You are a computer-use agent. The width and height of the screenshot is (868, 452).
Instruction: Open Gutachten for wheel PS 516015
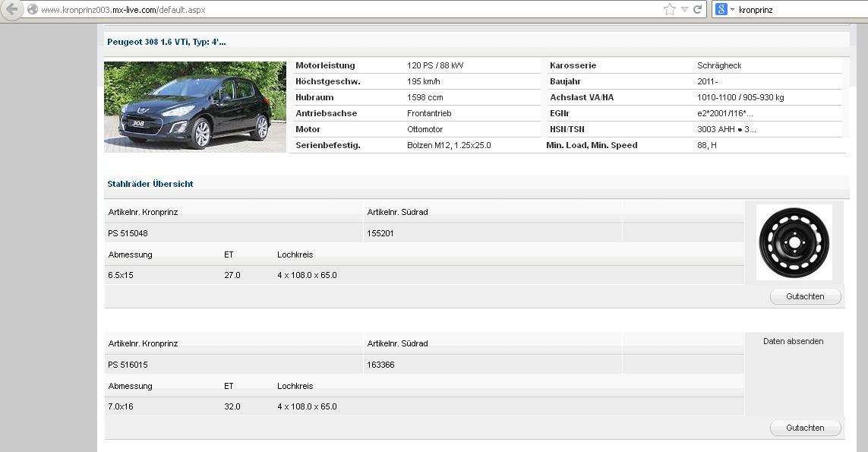click(x=805, y=428)
